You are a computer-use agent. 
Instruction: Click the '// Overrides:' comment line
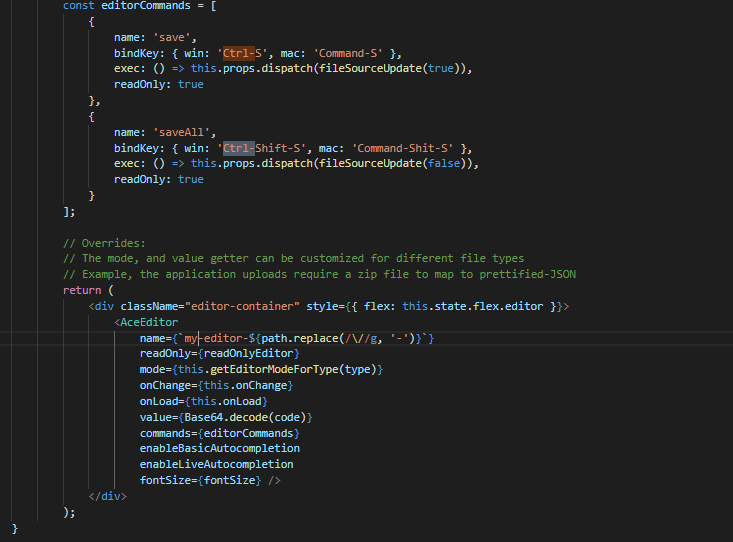pos(104,243)
